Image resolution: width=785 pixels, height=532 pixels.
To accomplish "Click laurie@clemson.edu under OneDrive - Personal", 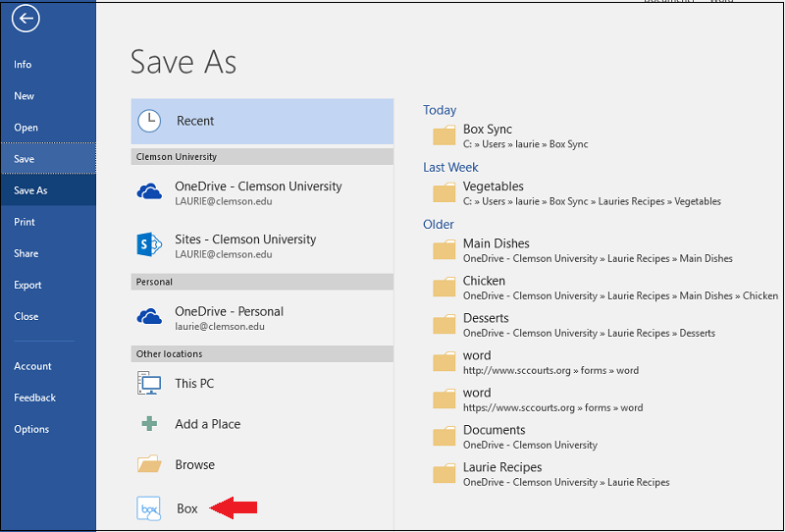I will point(220,327).
